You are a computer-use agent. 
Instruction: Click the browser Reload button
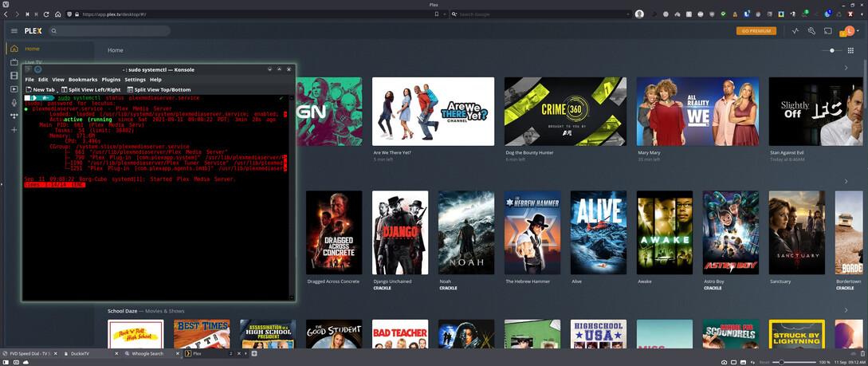[x=46, y=14]
